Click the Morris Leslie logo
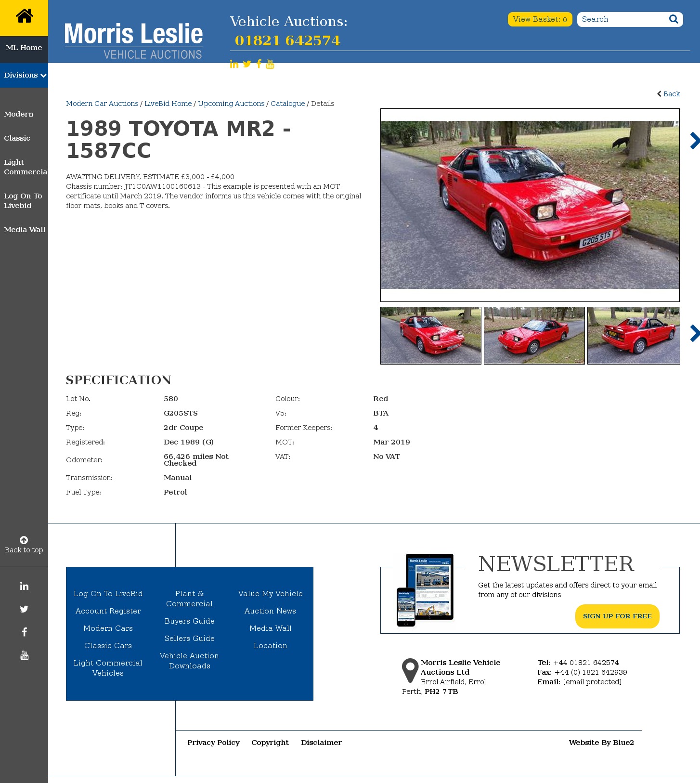 tap(133, 41)
